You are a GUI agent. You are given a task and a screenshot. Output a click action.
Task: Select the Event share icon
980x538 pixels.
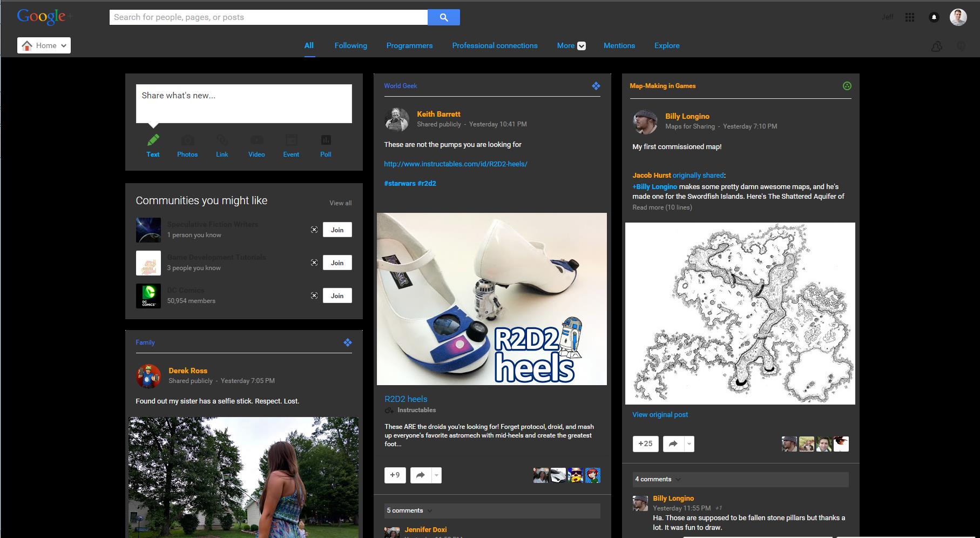[x=291, y=140]
